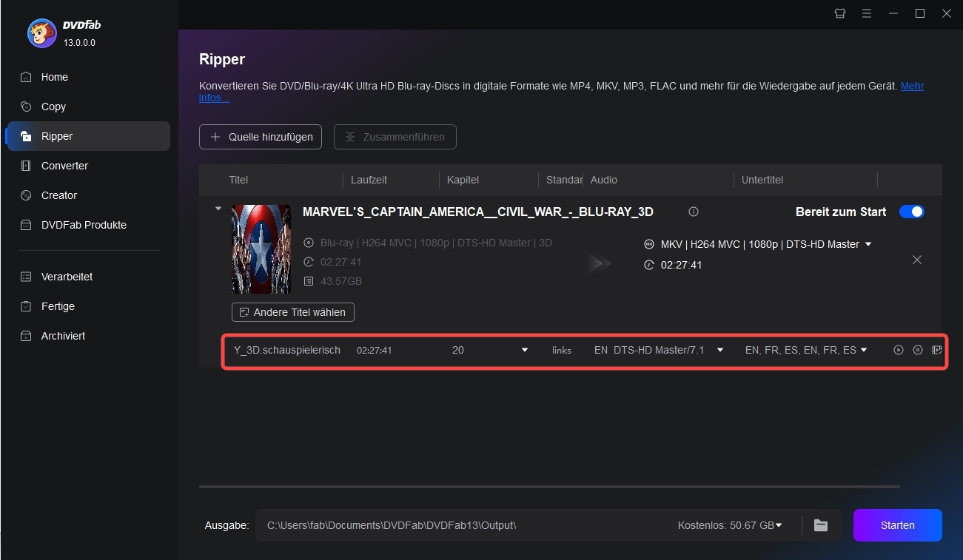Click Quelle hinzufügen button

point(261,137)
